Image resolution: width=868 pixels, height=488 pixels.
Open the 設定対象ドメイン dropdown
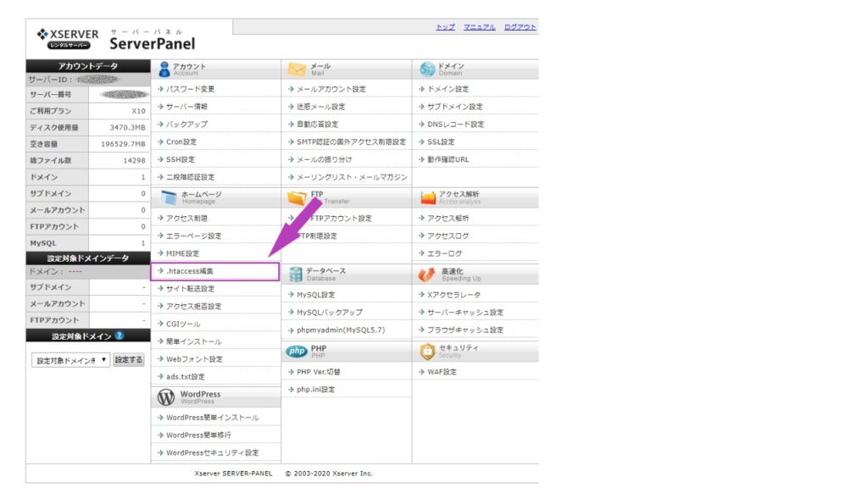click(x=71, y=360)
